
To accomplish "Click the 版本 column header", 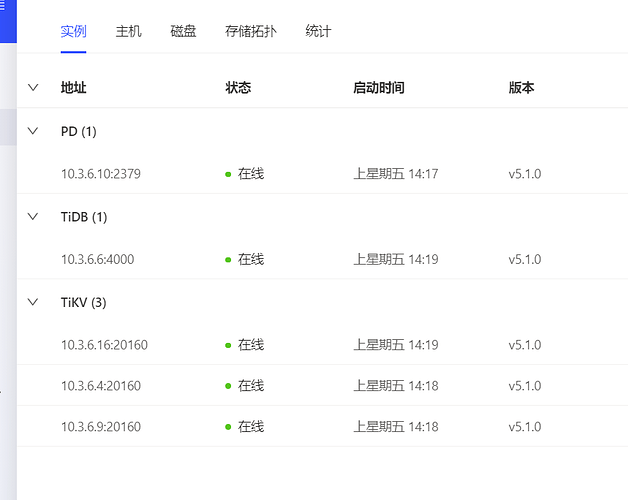I will 521,87.
